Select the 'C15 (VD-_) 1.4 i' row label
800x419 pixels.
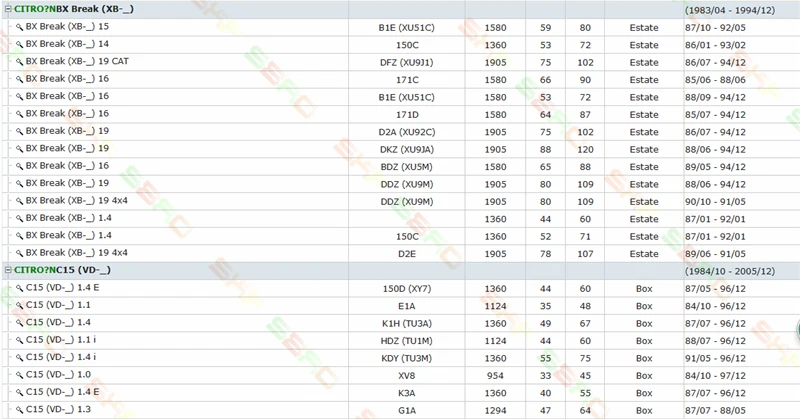tap(61, 357)
